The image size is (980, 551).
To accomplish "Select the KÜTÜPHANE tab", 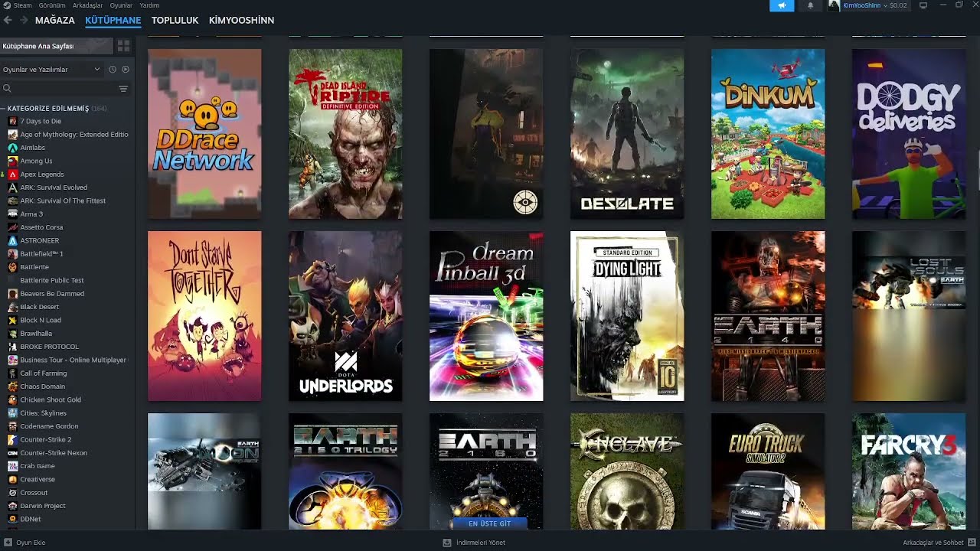I will point(113,20).
